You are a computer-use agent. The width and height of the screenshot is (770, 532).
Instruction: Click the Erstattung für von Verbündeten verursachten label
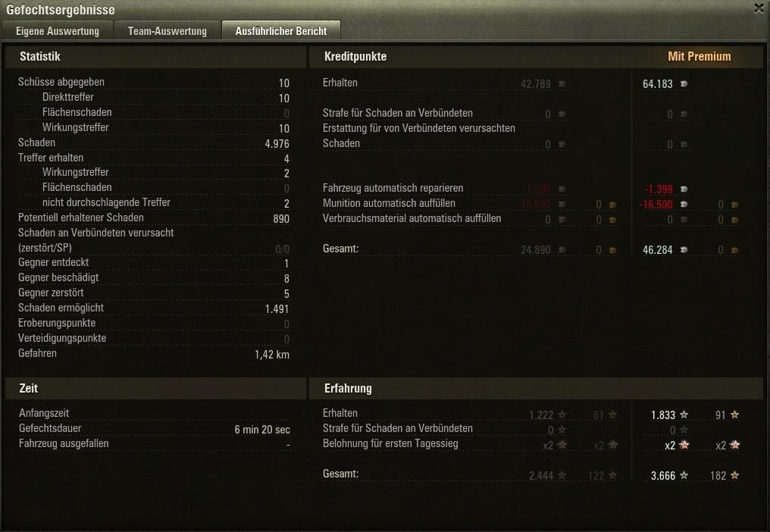(x=419, y=128)
